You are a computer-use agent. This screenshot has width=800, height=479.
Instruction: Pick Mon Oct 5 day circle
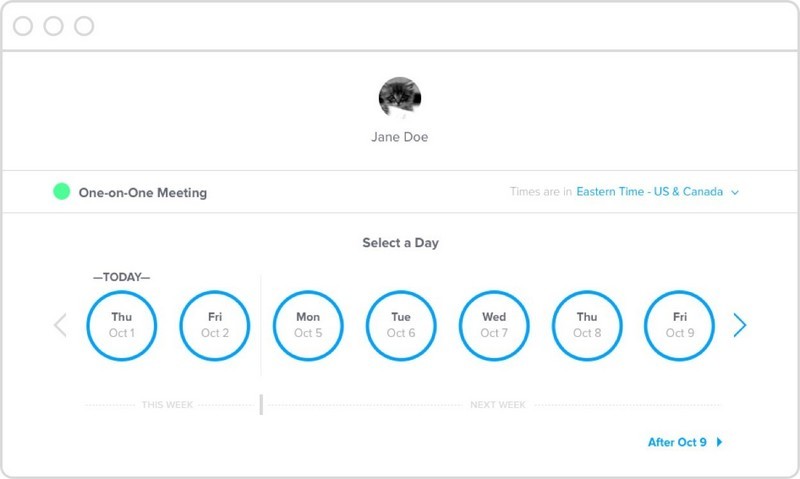(308, 325)
